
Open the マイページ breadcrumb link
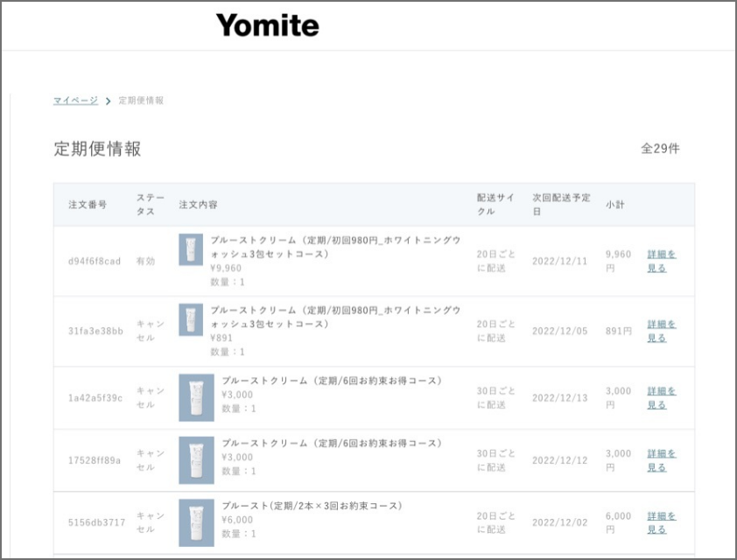coord(75,101)
